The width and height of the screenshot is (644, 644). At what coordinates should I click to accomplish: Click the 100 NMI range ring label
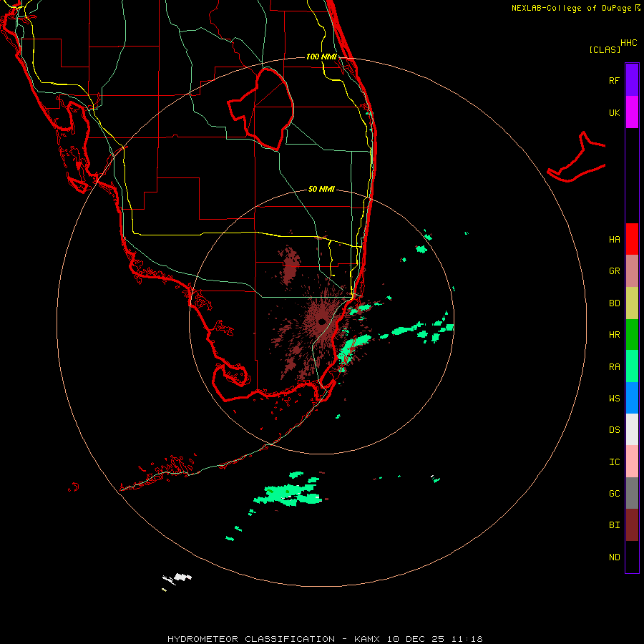(321, 57)
